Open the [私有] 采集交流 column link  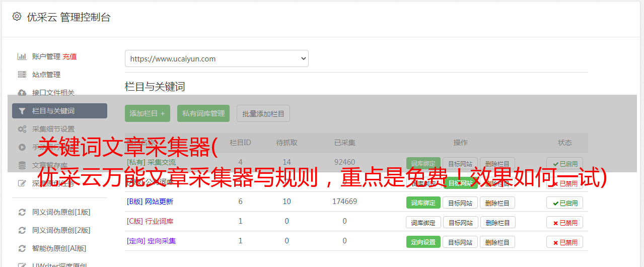click(152, 162)
